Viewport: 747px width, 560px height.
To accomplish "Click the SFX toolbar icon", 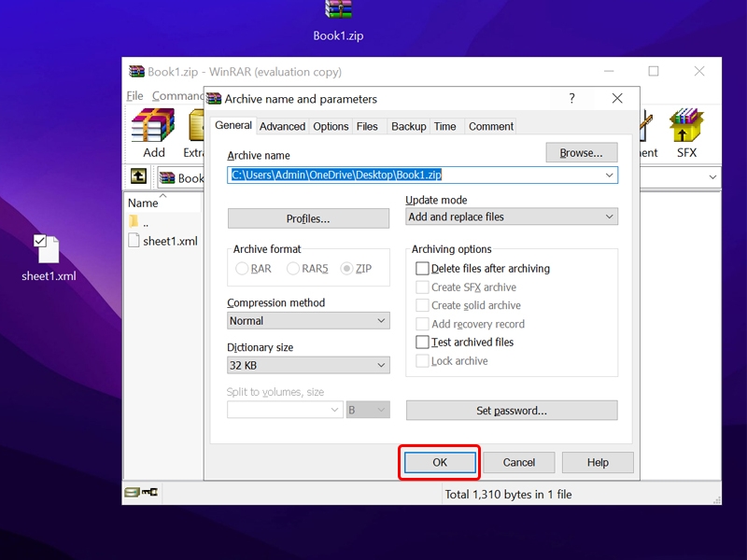I will coord(686,133).
